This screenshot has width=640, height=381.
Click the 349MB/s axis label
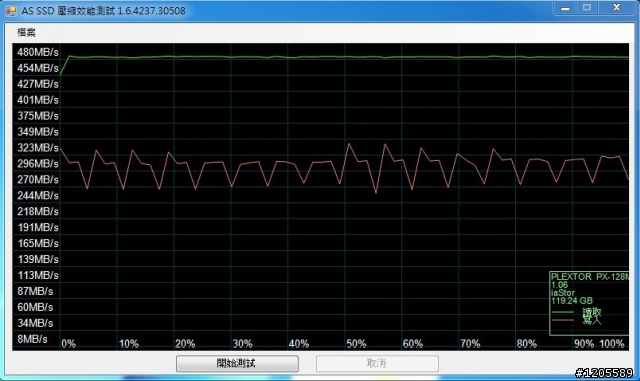(38, 132)
